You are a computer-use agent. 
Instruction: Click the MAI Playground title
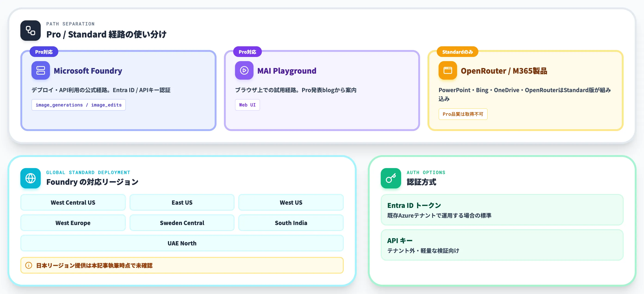287,71
